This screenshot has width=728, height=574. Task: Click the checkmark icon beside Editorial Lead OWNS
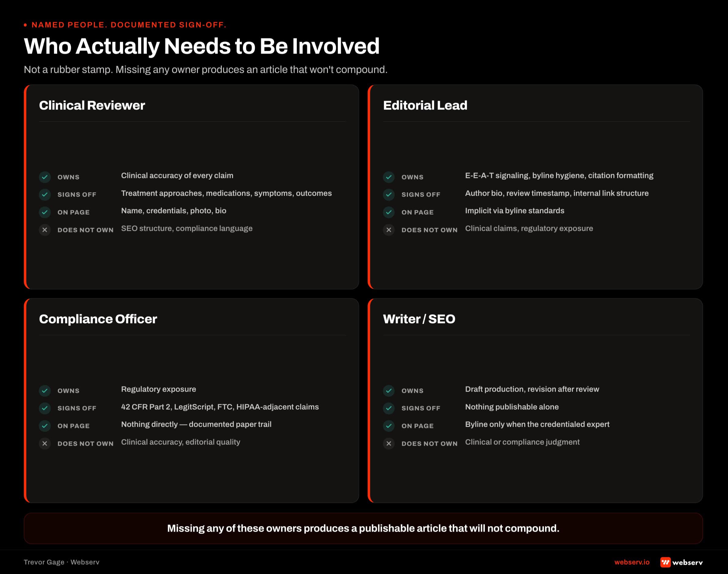click(389, 177)
